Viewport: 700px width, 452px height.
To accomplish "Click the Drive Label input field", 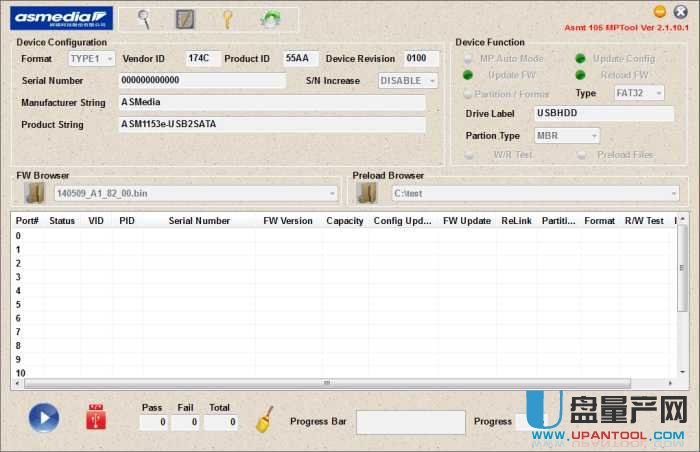I will coord(603,114).
